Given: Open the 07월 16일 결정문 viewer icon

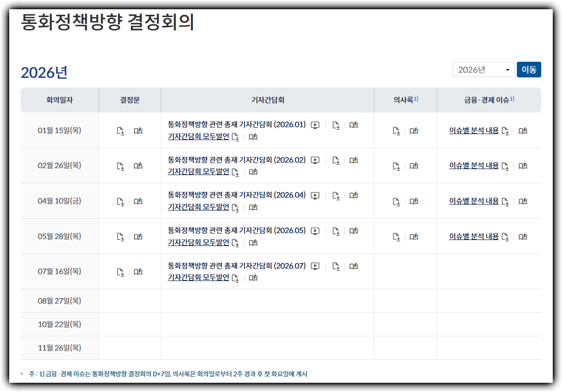Looking at the screenshot, I should click(138, 272).
